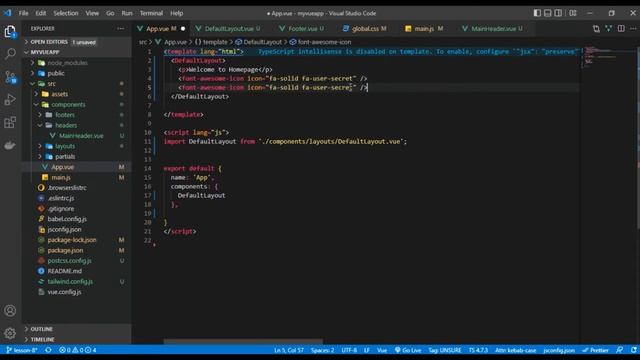Toggle secondary side bar layout icon
The width and height of the screenshot is (640, 360).
(558, 13)
